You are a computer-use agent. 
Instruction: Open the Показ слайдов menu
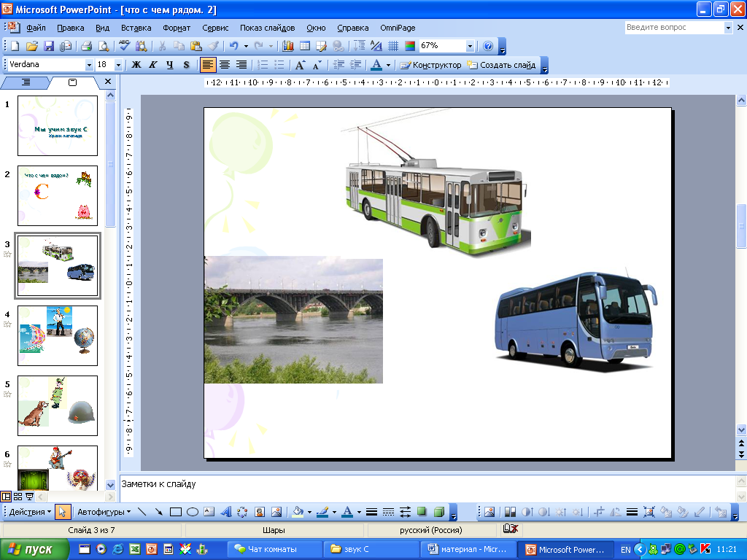pos(267,28)
